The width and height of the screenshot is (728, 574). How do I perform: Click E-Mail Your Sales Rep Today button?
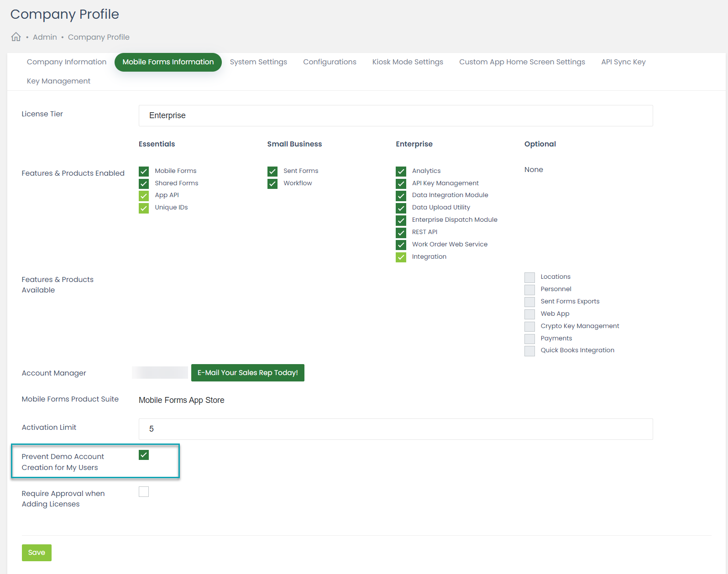tap(247, 373)
